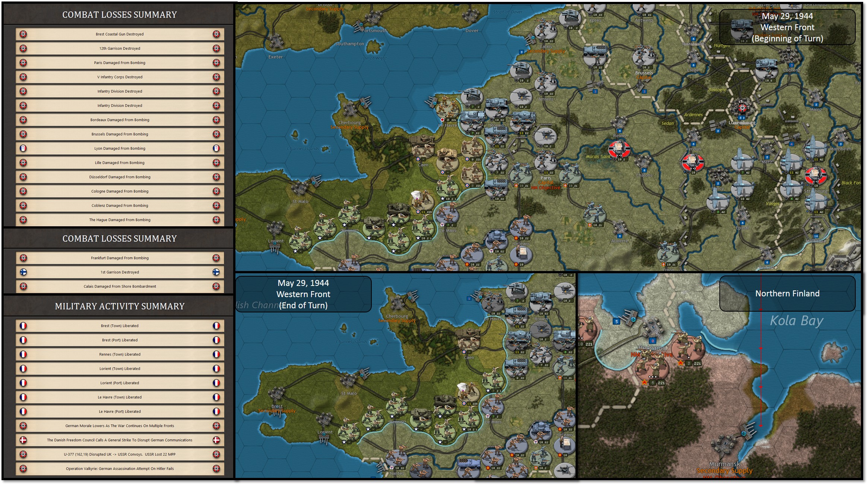
Task: Click the Kola Bay sea label
Action: click(x=796, y=321)
